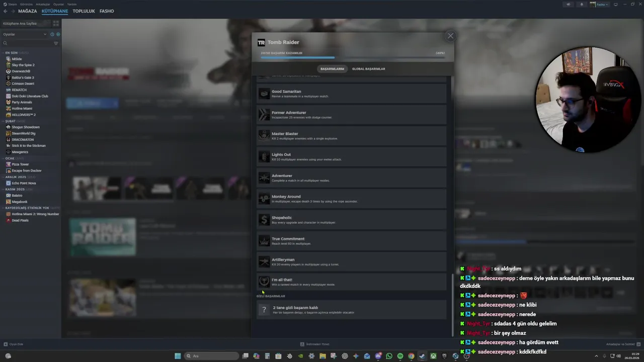The image size is (644, 362).
Task: Click Oyun Ekle at bottom left
Action: click(14, 344)
